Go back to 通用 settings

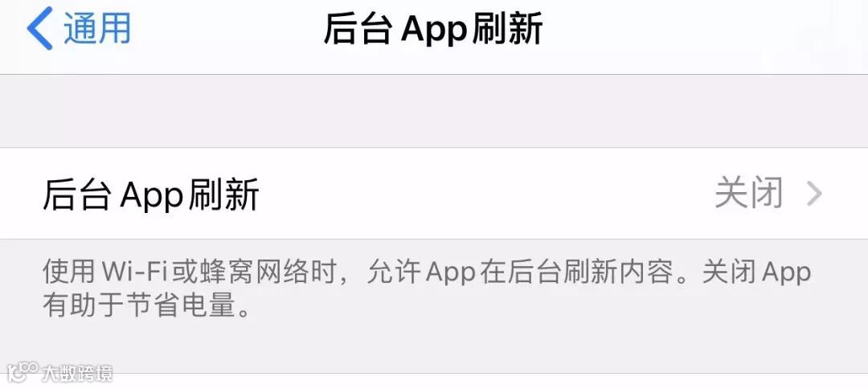(79, 29)
